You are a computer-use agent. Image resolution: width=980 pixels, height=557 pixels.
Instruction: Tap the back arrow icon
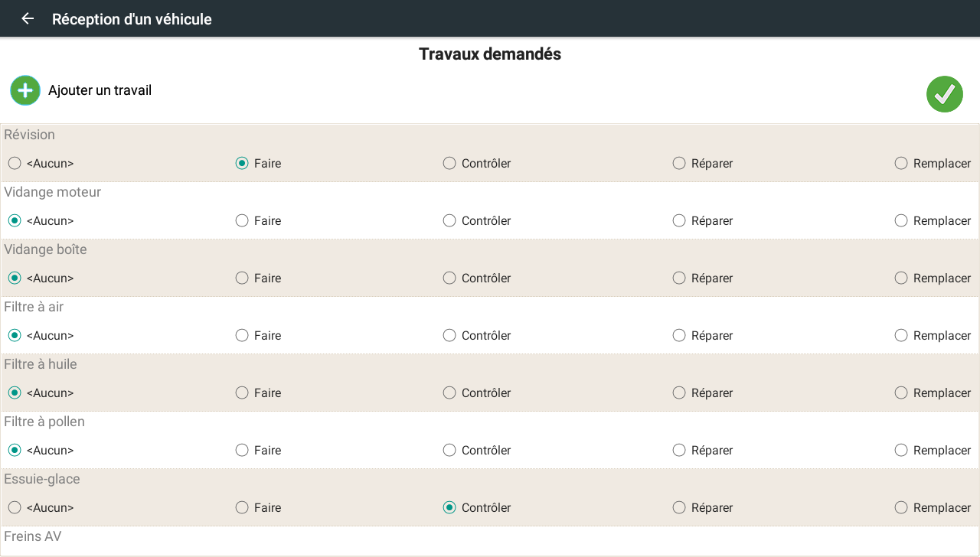28,18
